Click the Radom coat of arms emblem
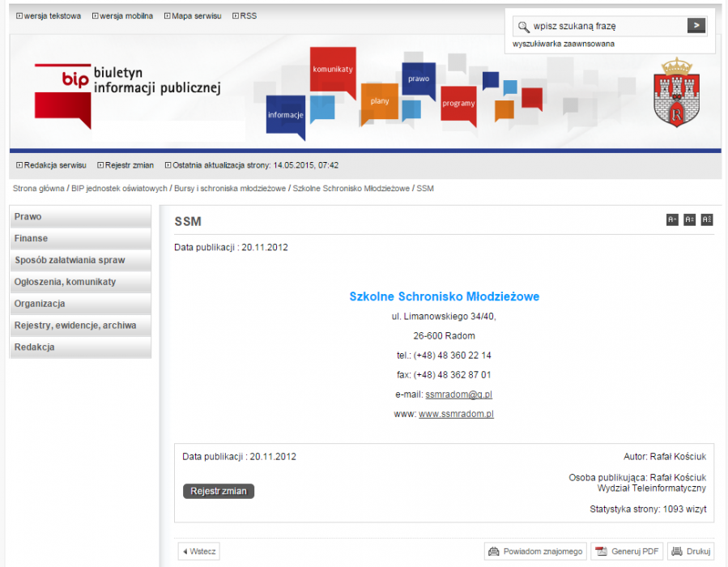The width and height of the screenshot is (728, 567). click(x=676, y=92)
